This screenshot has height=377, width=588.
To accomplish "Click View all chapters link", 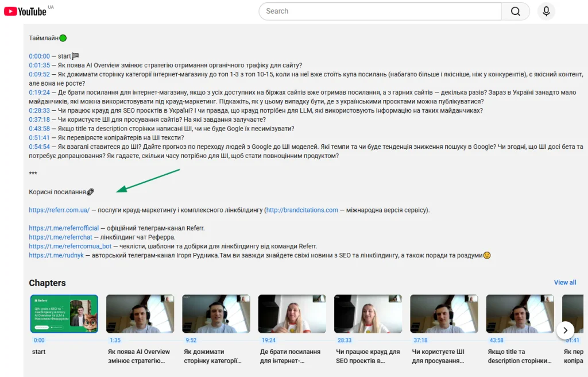I will click(564, 283).
